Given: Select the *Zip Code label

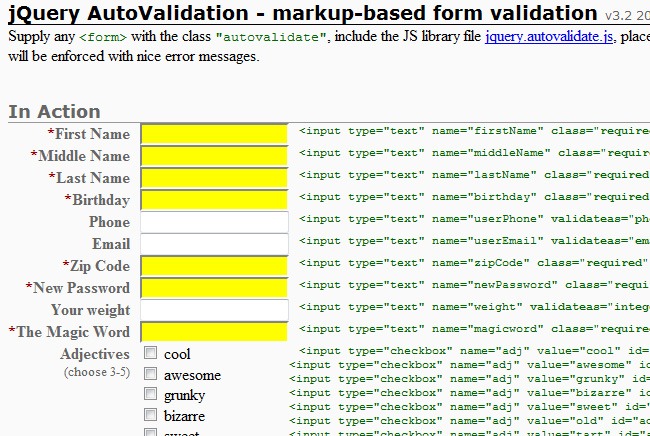Looking at the screenshot, I should (x=96, y=266).
